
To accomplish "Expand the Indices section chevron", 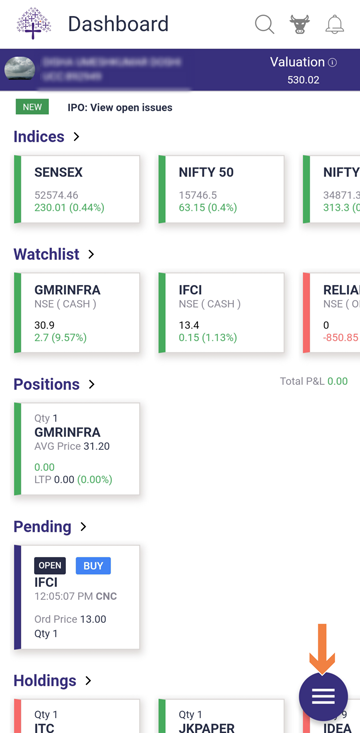I will click(x=76, y=137).
